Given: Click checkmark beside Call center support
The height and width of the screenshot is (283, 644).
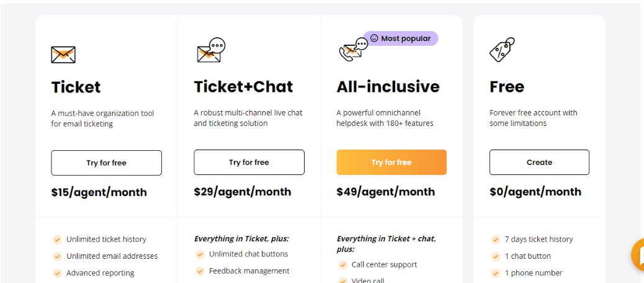Looking at the screenshot, I should (x=342, y=265).
